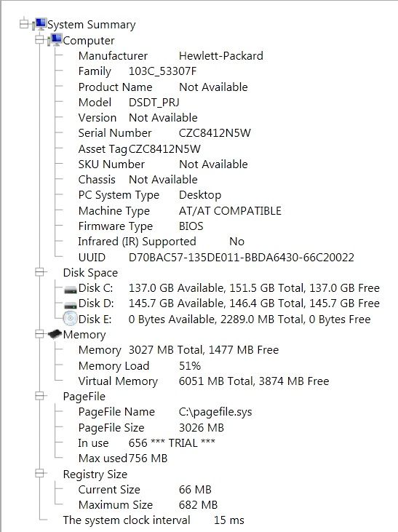Select the UUID row
398x532 pixels.
216,257
